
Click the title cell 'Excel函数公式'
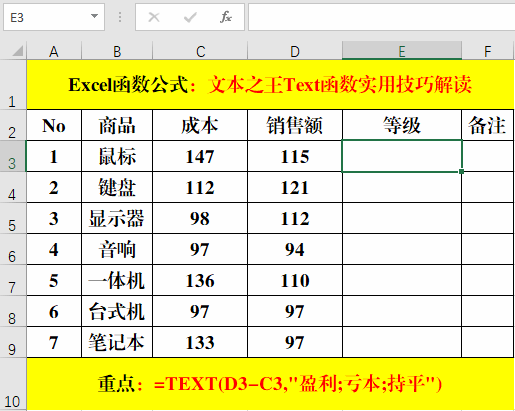[x=270, y=85]
